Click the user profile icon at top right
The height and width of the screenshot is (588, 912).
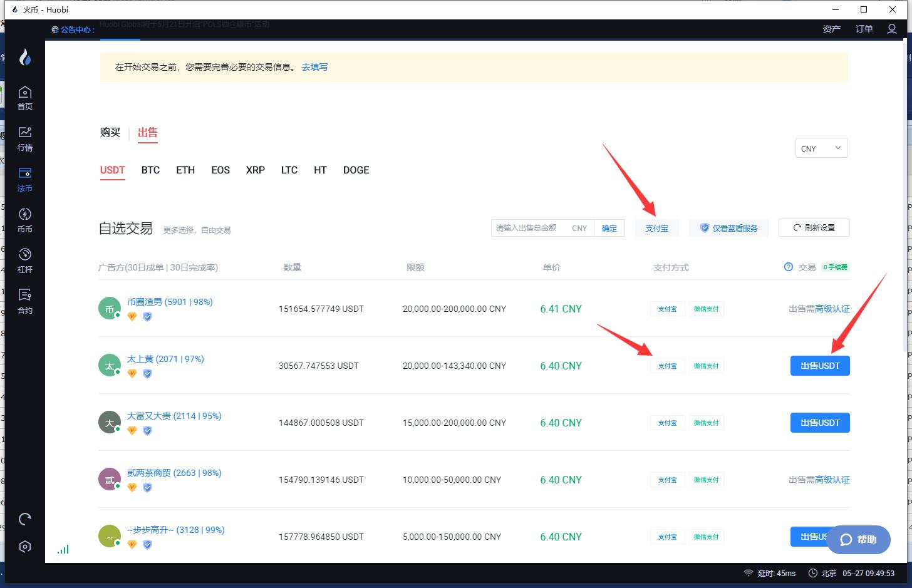(892, 29)
